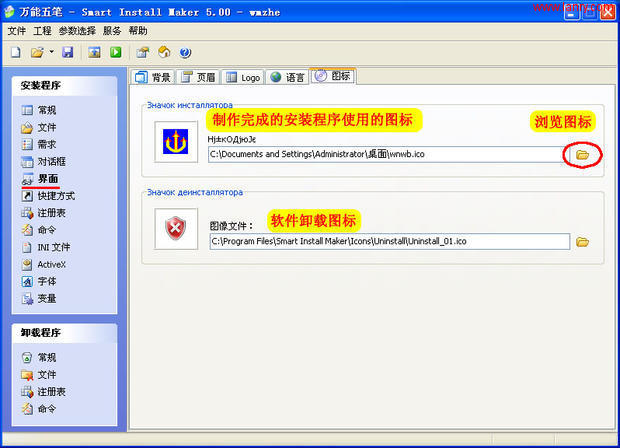620x448 pixels.
Task: Open the 帮助 menu
Action: click(x=138, y=31)
